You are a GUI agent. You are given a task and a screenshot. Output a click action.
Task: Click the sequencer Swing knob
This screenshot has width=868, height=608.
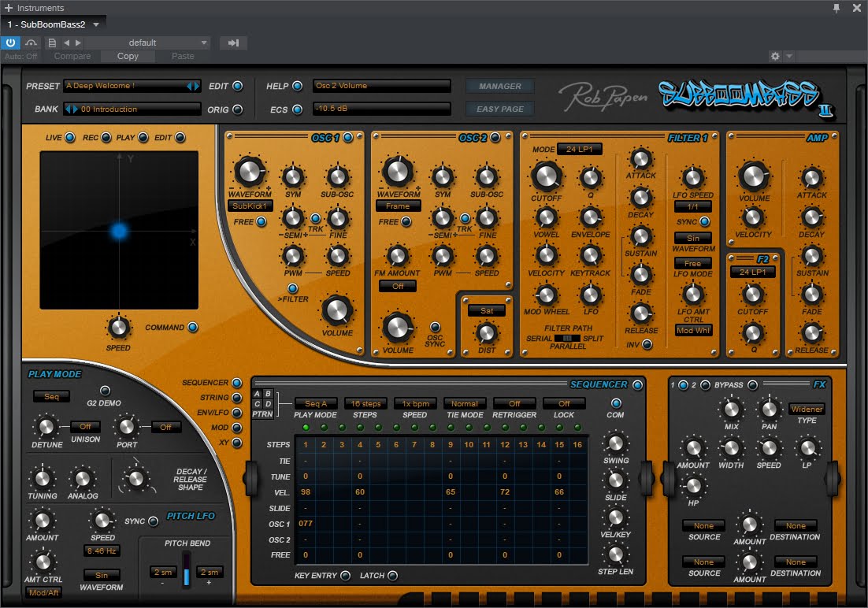click(x=616, y=443)
